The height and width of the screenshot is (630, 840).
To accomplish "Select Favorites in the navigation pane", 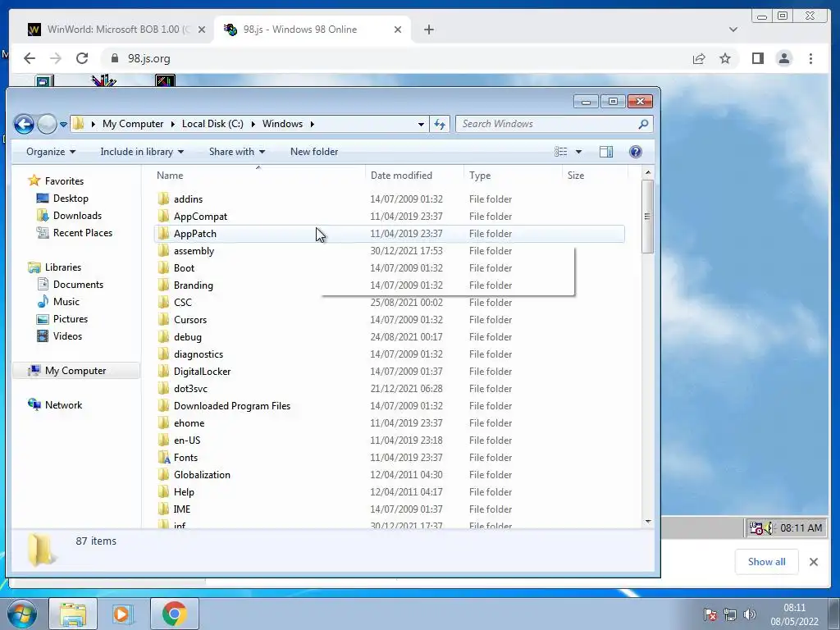I will [64, 181].
